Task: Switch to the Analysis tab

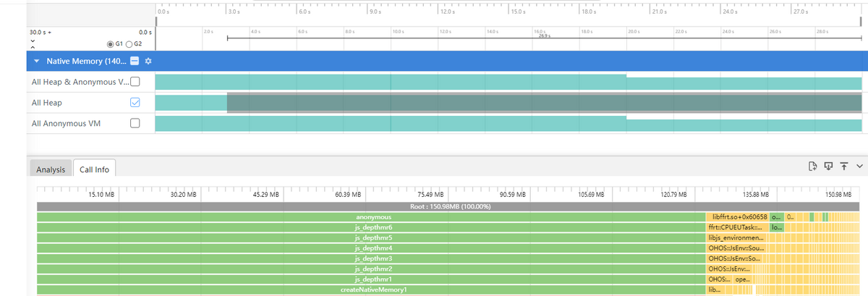Action: pos(51,169)
